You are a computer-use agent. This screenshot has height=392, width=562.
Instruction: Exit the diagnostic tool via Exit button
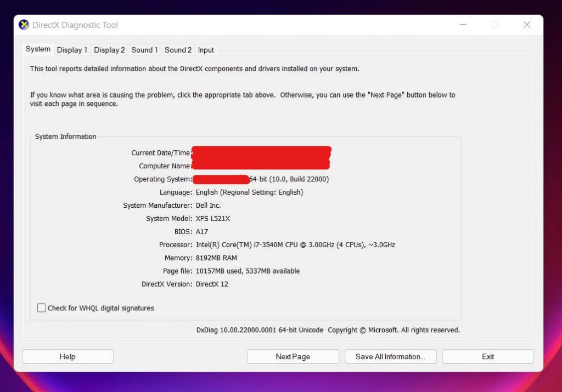pos(488,356)
